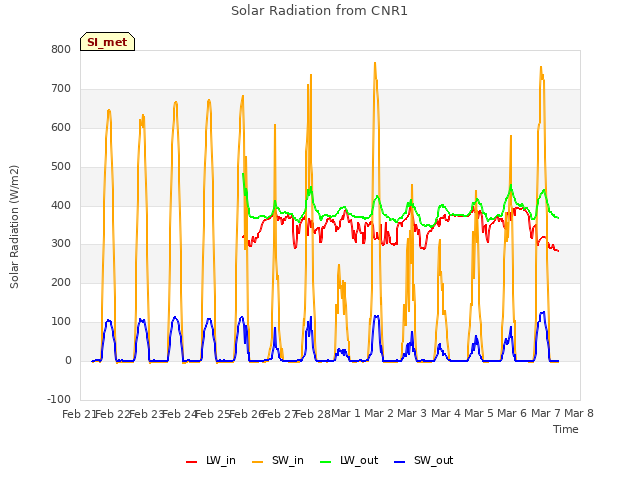This screenshot has width=640, height=480.
Task: Click the Feb 25 x-axis label
Action: click(212, 414)
